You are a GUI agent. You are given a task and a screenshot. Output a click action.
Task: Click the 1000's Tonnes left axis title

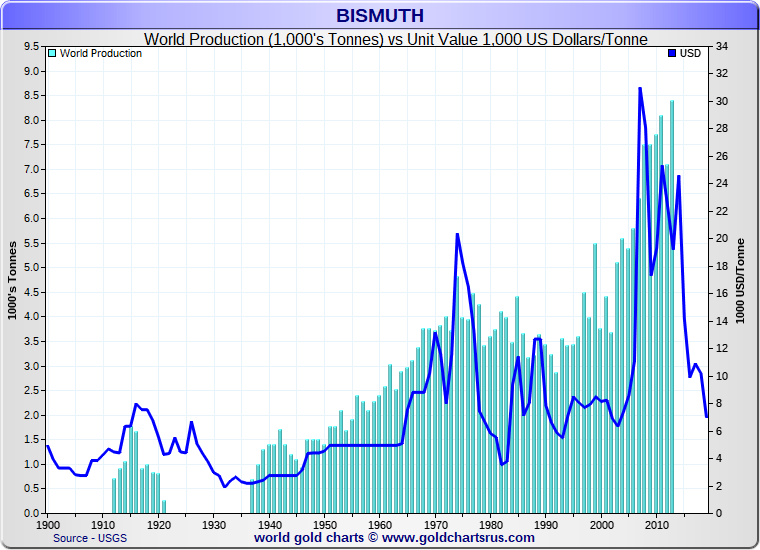[x=13, y=281]
